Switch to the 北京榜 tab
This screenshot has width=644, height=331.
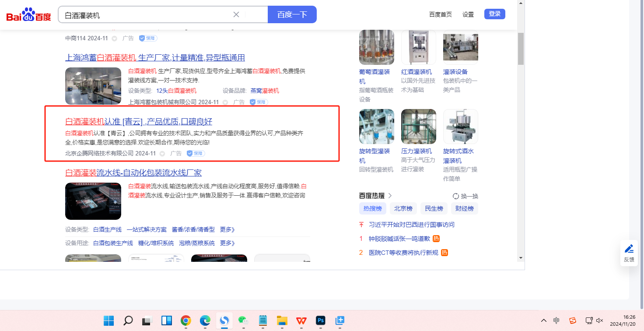(x=403, y=208)
